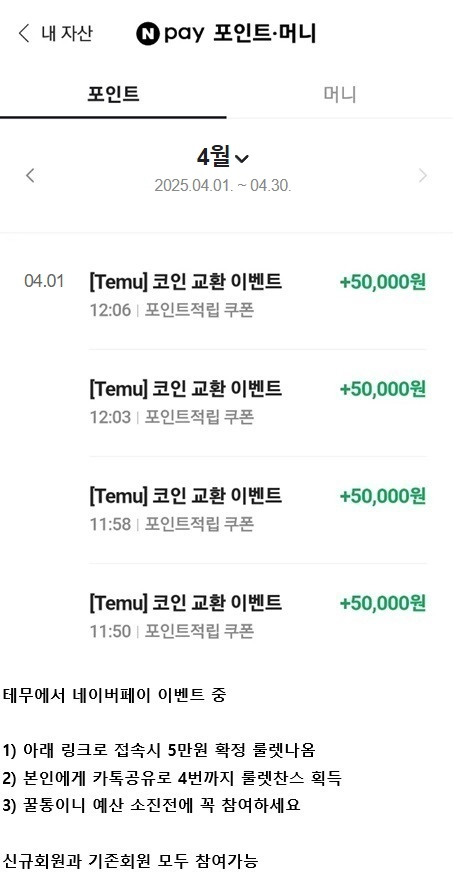
Task: Open the 11:50 Temu 코인 교환 이벤트 entry
Action: 258,616
